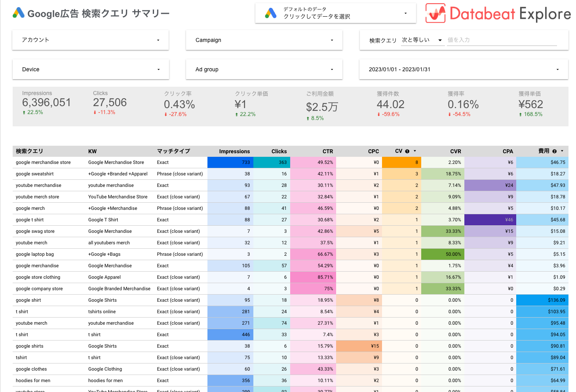Click the Impressions 6,396,051 scorecard
Viewport: 576px width, 392px height.
coord(46,104)
